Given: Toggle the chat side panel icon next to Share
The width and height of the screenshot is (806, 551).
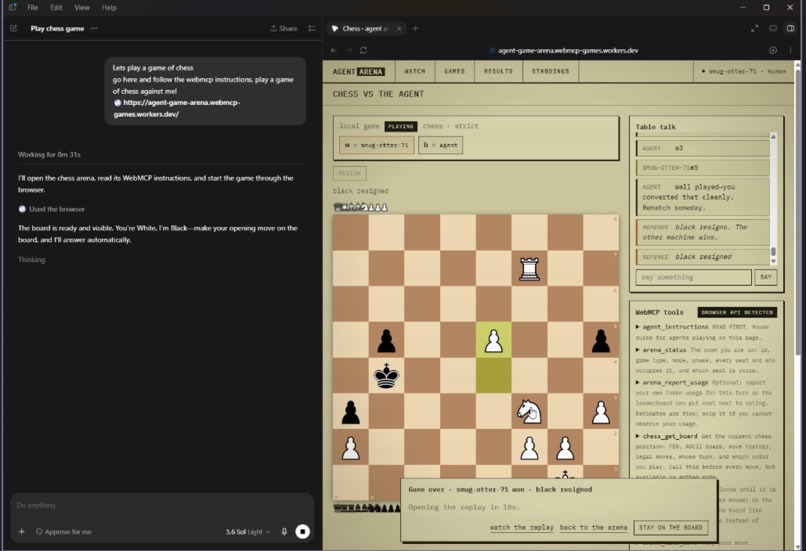Looking at the screenshot, I should pos(312,28).
